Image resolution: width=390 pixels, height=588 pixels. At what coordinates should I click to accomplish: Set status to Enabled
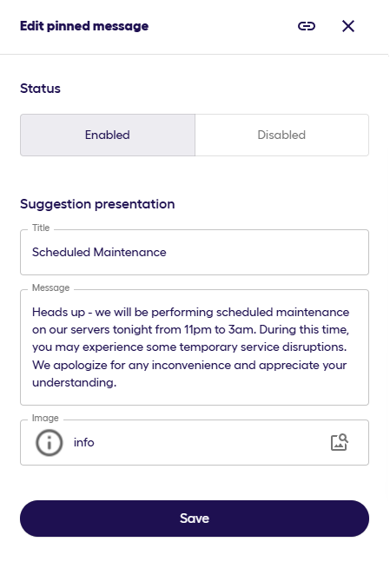pos(108,135)
